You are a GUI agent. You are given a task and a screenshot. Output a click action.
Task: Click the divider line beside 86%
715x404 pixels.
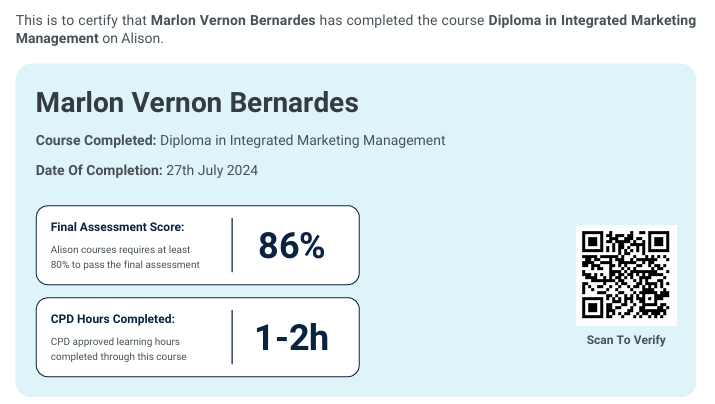coord(232,245)
